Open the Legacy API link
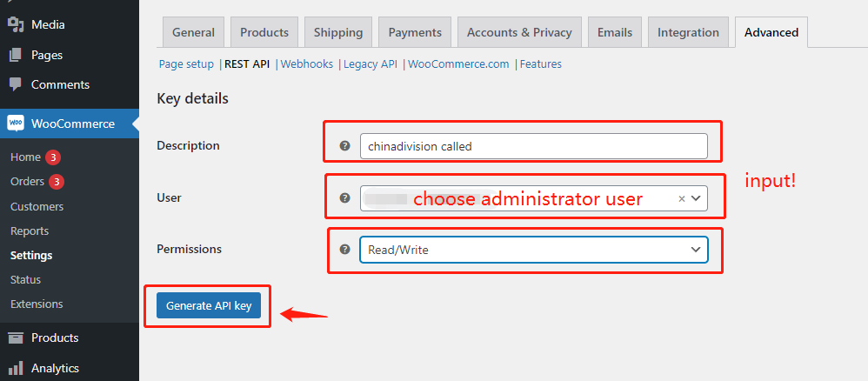 coord(371,64)
